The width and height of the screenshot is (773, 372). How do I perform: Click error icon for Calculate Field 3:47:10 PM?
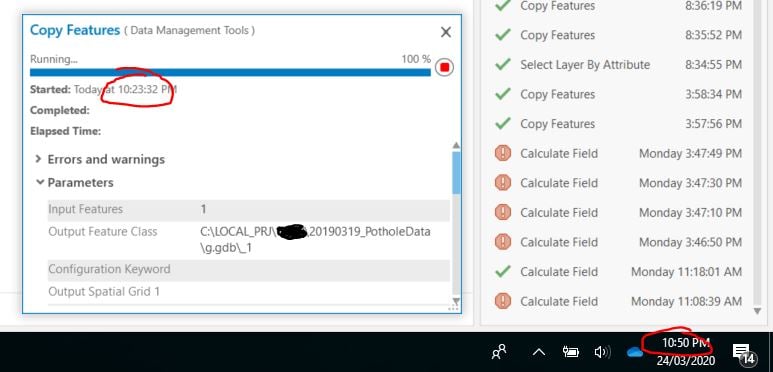click(x=502, y=212)
